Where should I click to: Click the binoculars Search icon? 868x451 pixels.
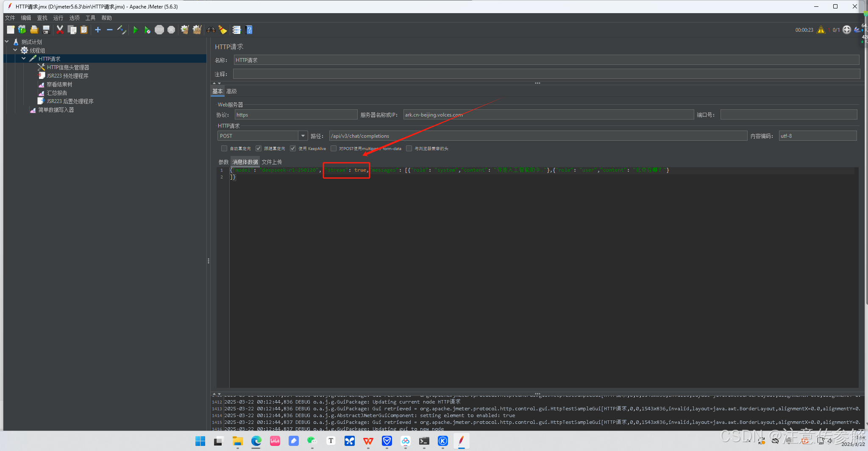click(x=211, y=30)
